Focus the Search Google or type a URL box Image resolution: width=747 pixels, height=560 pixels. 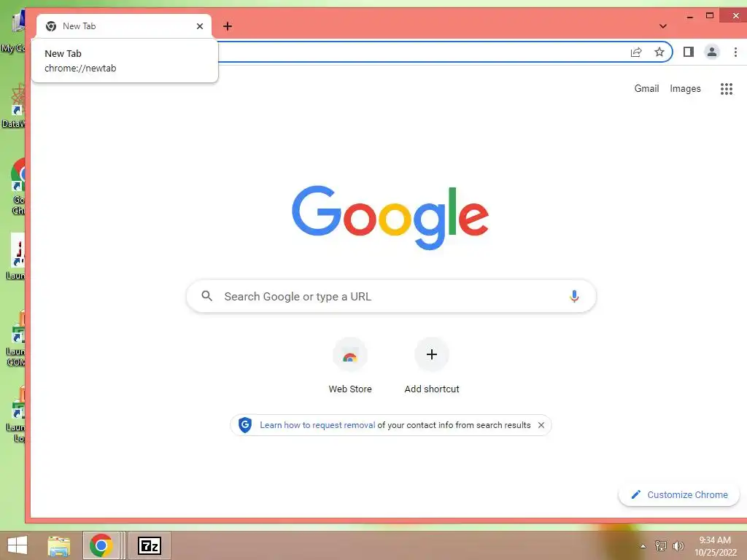[x=391, y=296]
